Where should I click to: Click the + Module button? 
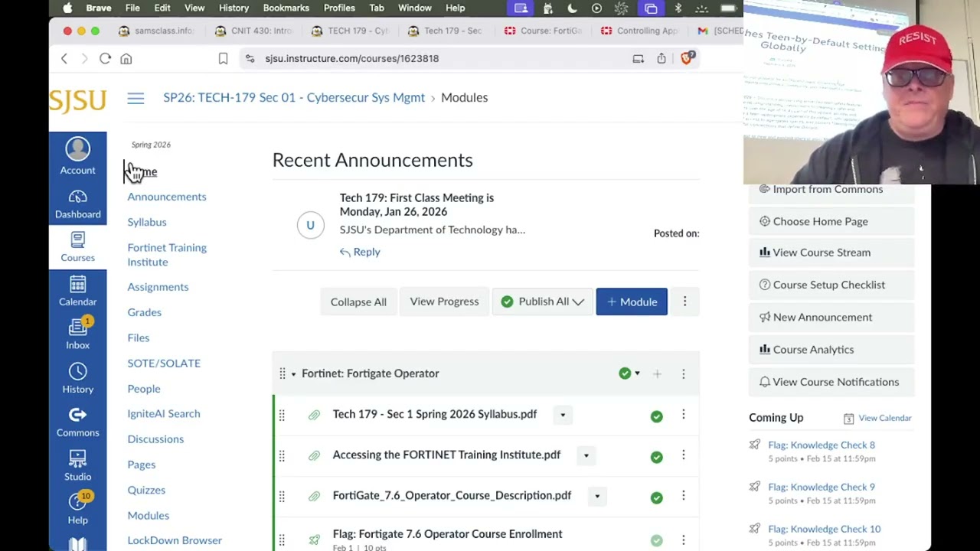coord(632,302)
